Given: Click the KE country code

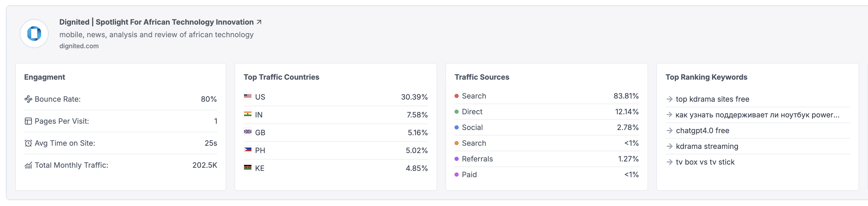Looking at the screenshot, I should click(260, 168).
